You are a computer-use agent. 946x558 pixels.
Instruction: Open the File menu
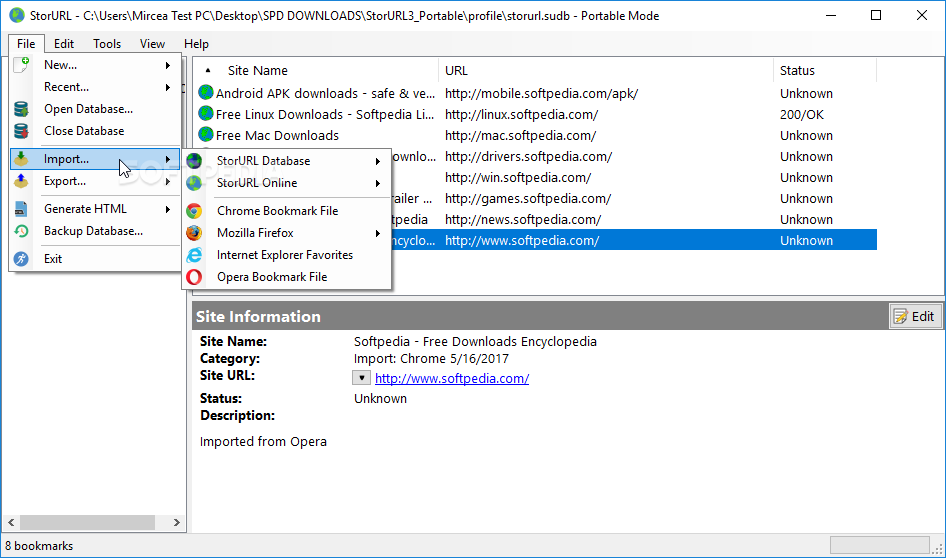(x=26, y=43)
